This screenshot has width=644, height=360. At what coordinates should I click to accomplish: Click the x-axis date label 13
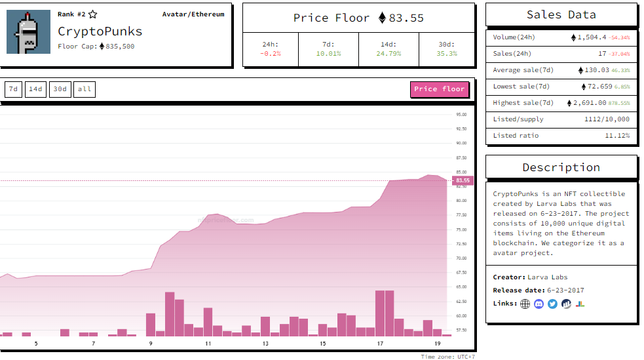(265, 344)
